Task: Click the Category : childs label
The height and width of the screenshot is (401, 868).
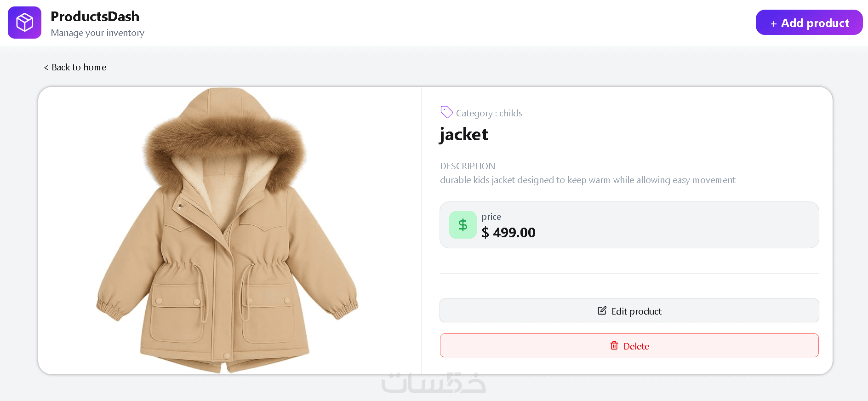Action: click(489, 113)
